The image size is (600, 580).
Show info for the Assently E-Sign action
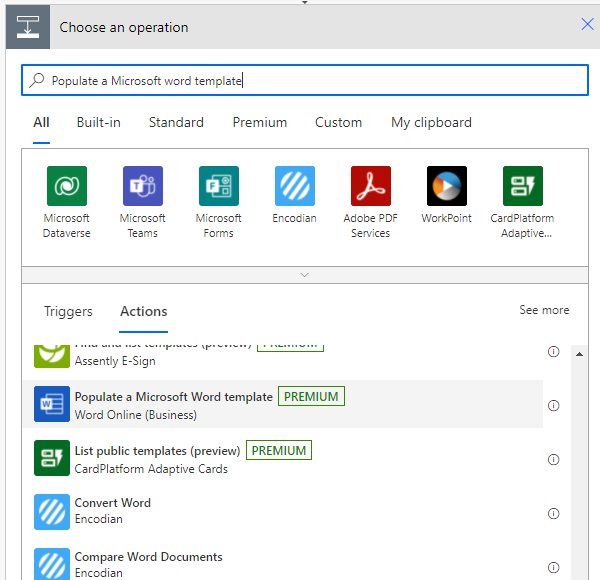553,351
